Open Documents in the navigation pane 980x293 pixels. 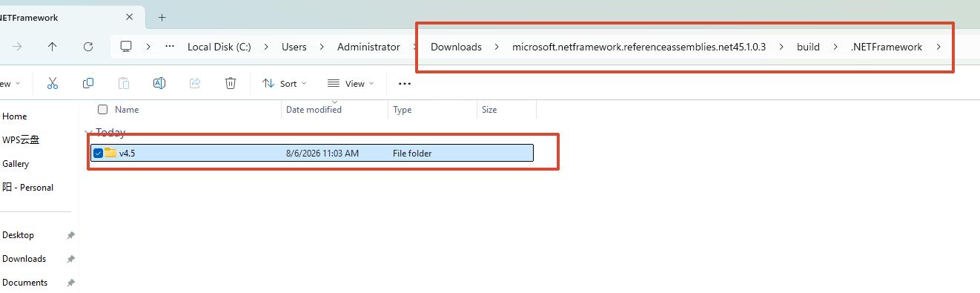click(x=25, y=283)
